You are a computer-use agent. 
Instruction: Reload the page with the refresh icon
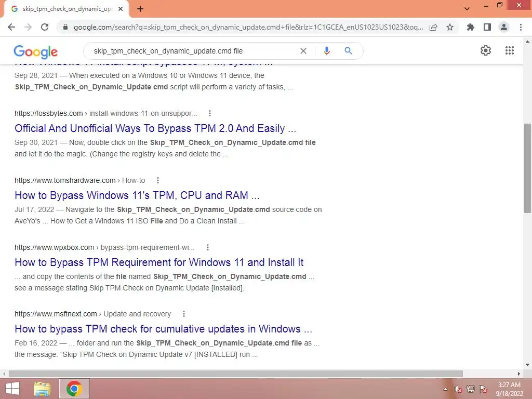(x=45, y=27)
